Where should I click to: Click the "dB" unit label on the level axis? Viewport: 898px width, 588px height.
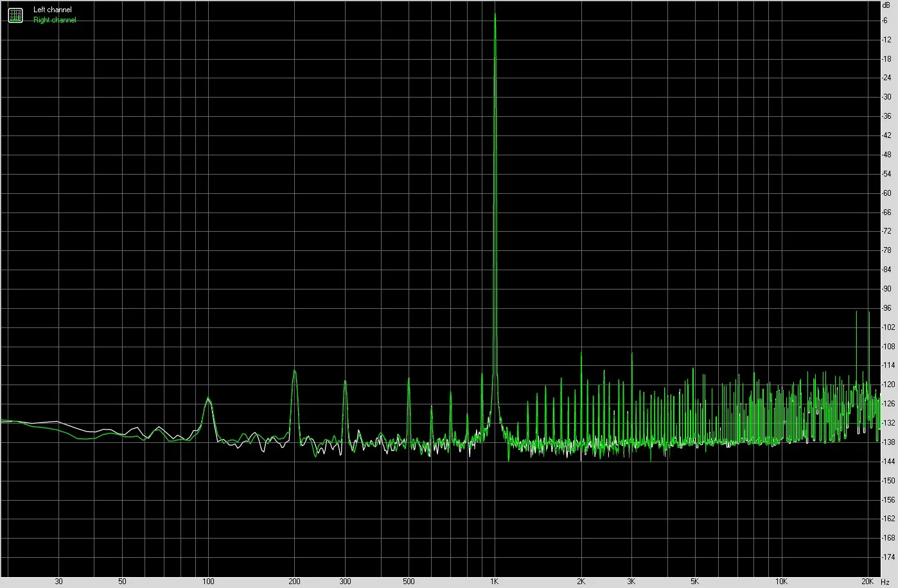(886, 4)
